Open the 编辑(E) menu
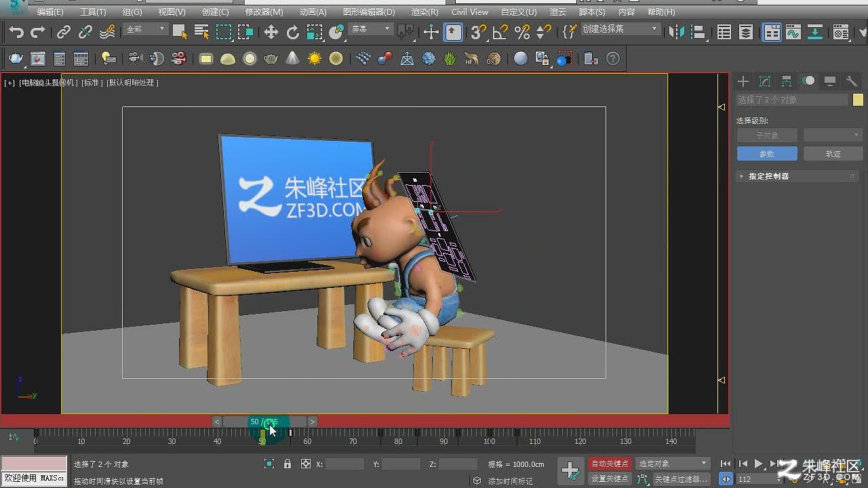868x488 pixels. point(50,12)
